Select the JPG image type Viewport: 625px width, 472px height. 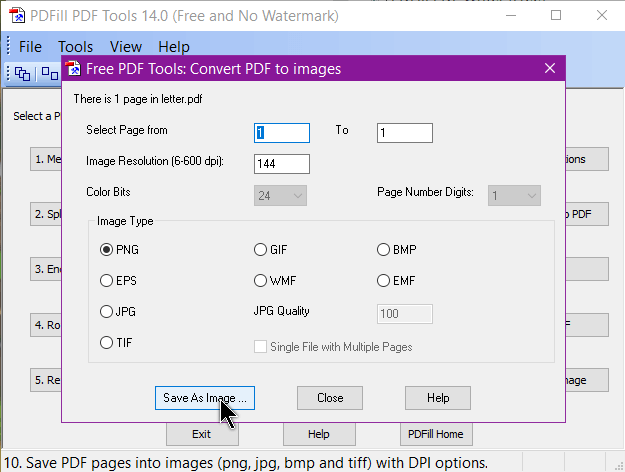click(118, 311)
